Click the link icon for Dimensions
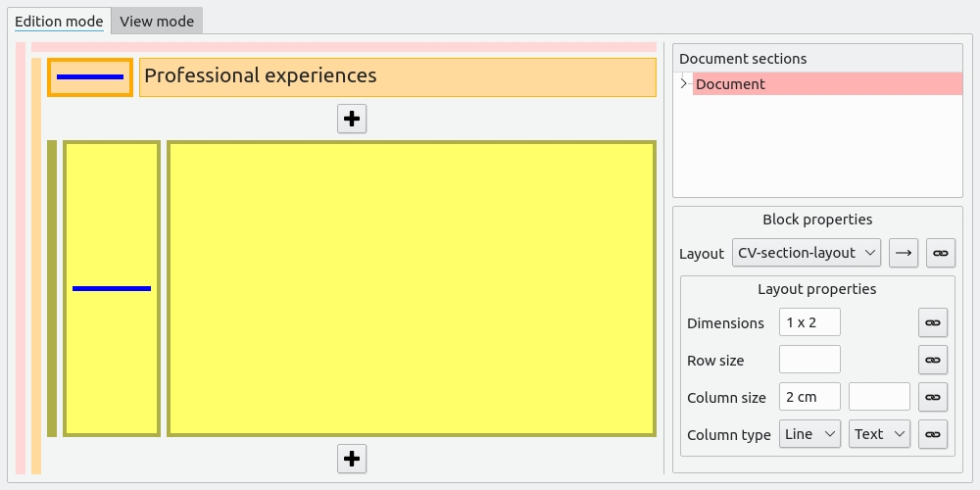Screen dimensions: 980x490 pyautogui.click(x=933, y=322)
